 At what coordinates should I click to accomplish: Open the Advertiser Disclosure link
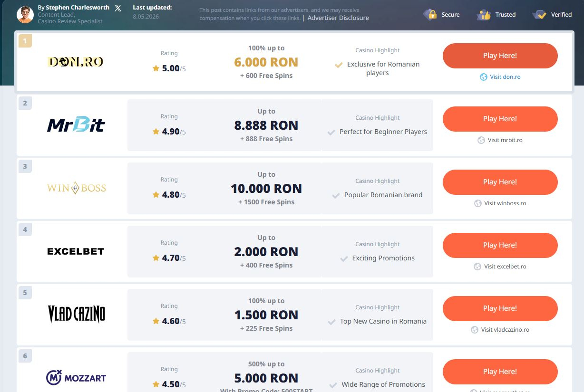pyautogui.click(x=338, y=18)
